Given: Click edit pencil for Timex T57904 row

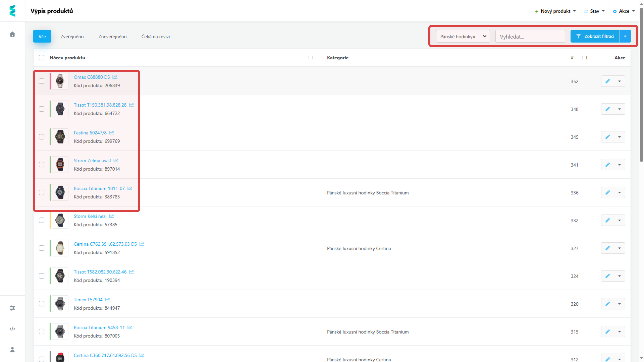Looking at the screenshot, I should coord(607,304).
